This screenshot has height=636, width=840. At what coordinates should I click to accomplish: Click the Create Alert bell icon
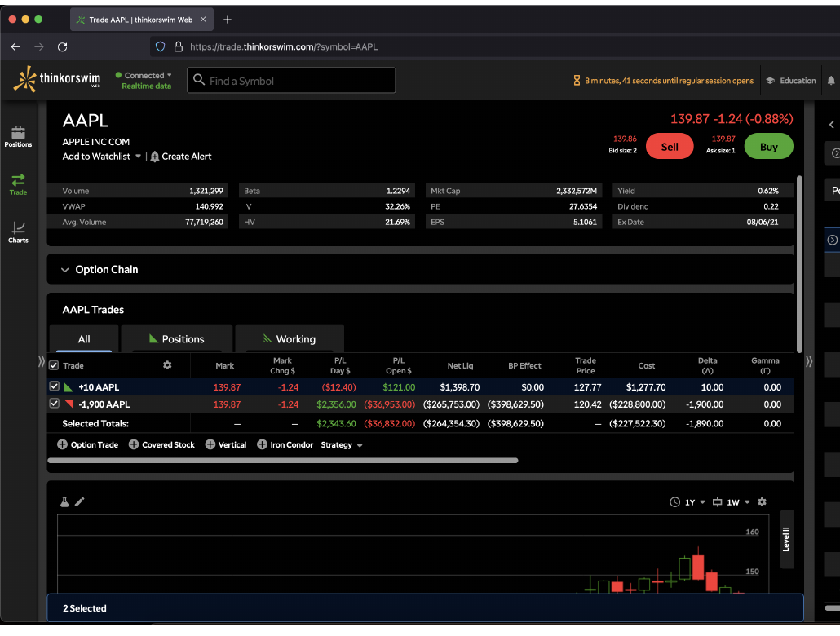coord(155,157)
